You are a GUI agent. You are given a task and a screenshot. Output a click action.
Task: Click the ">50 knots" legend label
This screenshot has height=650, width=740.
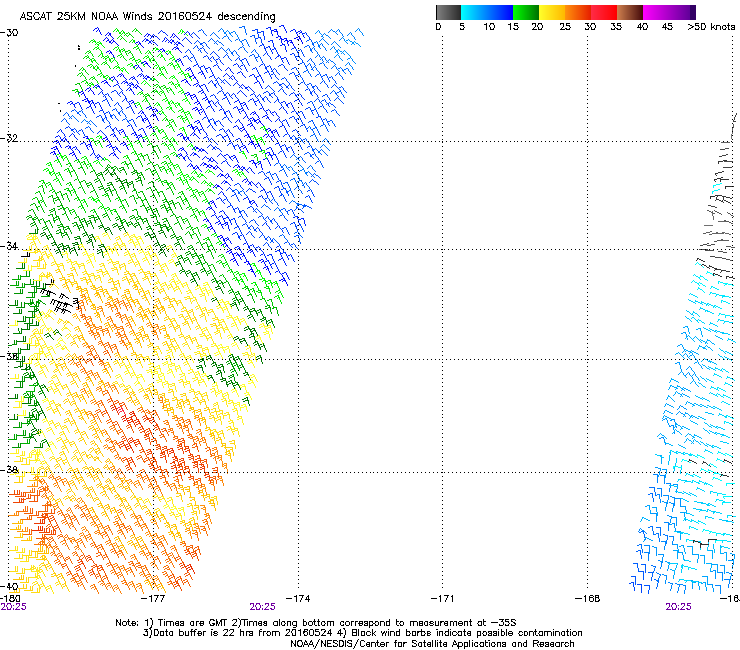(x=711, y=27)
